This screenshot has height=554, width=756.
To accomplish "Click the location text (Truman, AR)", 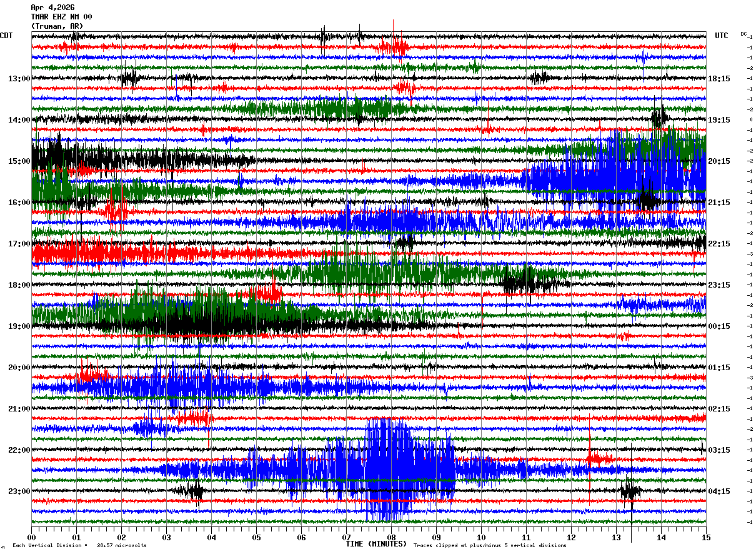I will (x=57, y=26).
